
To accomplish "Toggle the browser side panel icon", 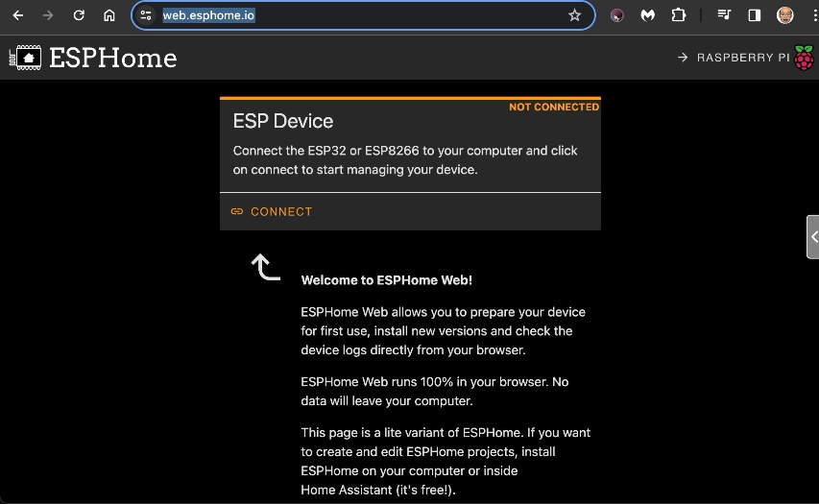I will [755, 15].
